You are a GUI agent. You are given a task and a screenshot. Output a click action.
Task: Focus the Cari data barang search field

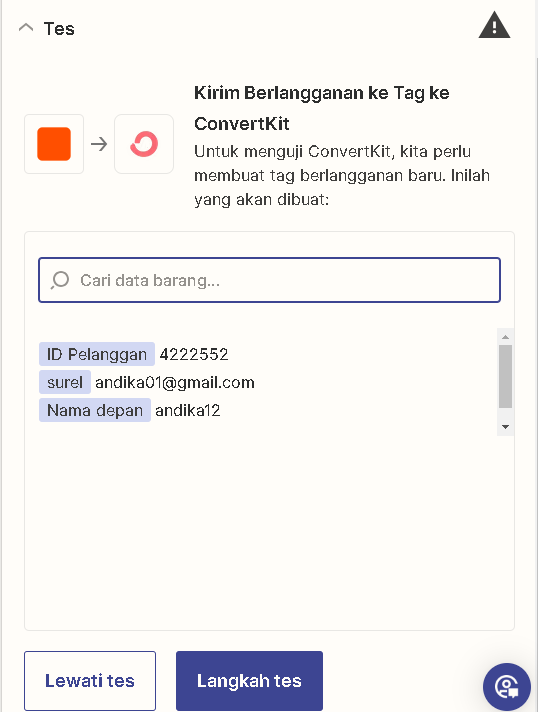point(270,280)
